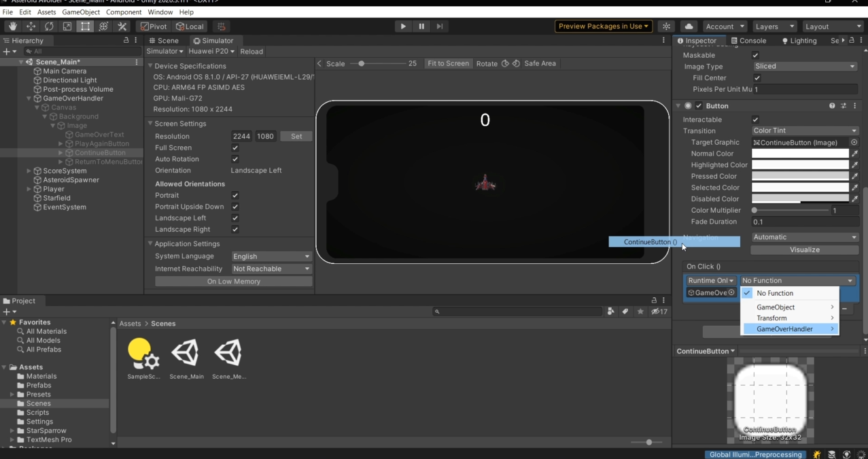Switch to the Lighting tab
This screenshot has width=868, height=459.
[799, 41]
